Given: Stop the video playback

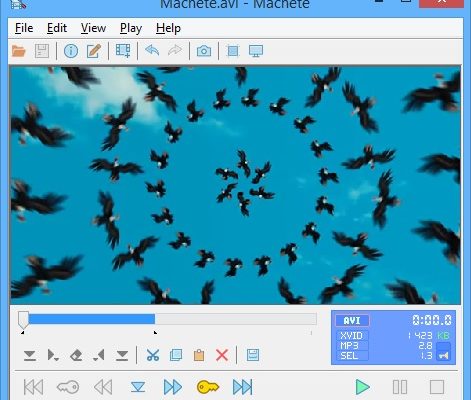Looking at the screenshot, I should (437, 387).
